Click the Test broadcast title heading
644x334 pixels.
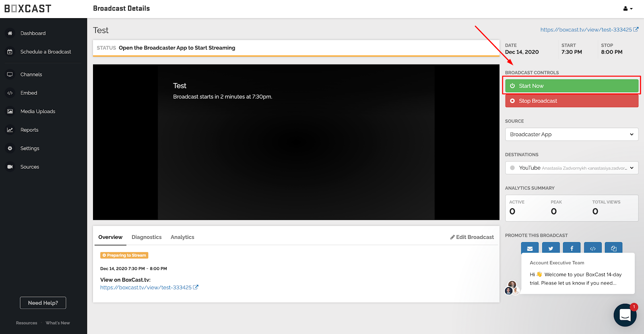101,30
